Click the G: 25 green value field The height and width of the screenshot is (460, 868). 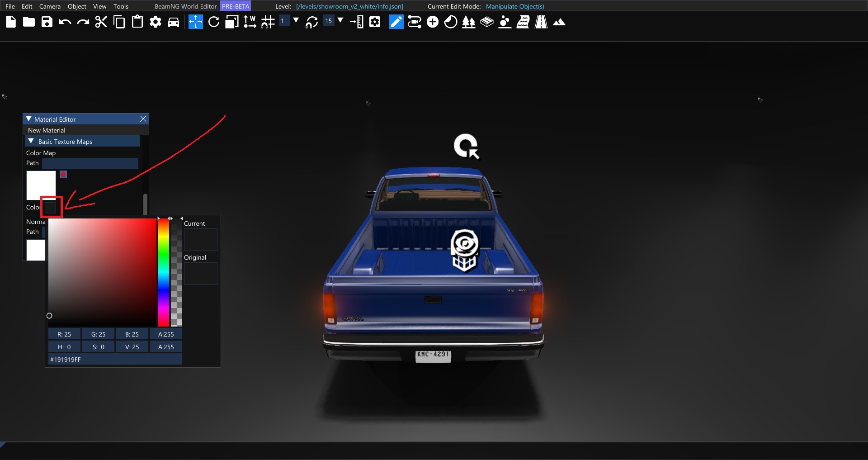click(x=98, y=334)
